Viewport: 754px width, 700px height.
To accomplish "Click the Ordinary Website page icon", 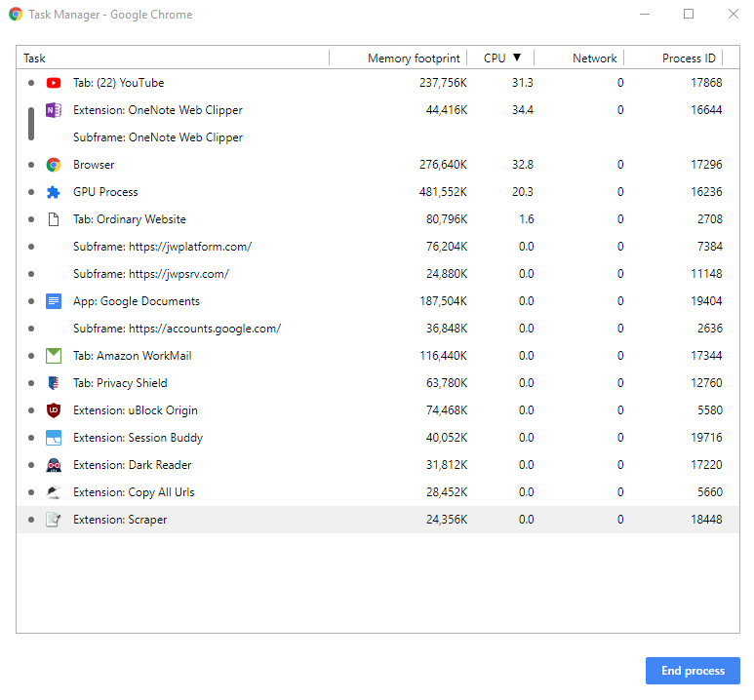I will [x=54, y=219].
